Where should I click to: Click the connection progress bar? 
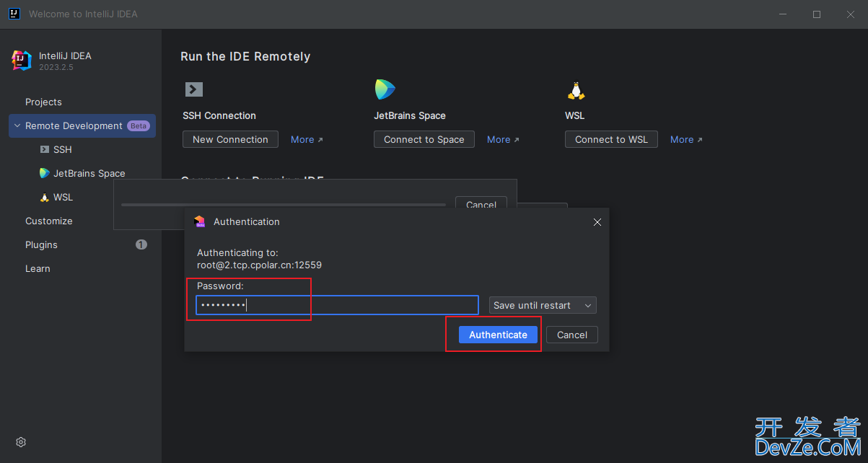click(284, 205)
